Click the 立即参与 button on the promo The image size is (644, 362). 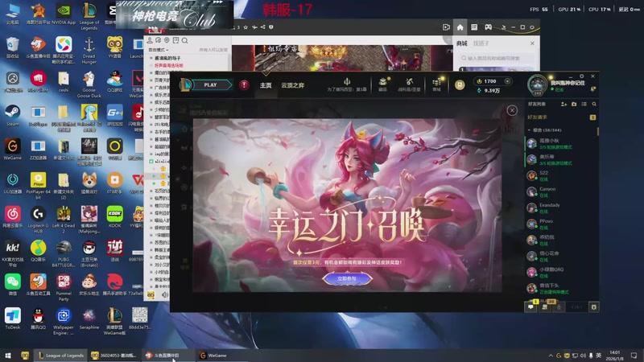(x=347, y=278)
